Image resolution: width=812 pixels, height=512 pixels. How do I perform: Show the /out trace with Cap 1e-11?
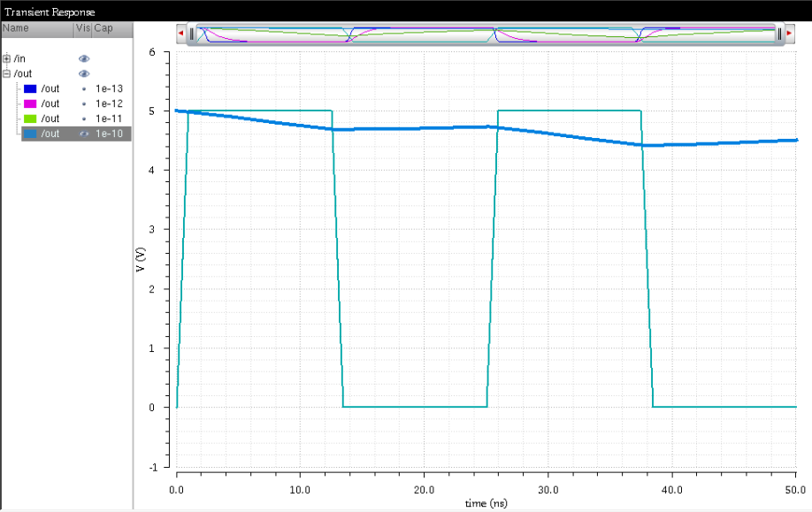point(84,118)
